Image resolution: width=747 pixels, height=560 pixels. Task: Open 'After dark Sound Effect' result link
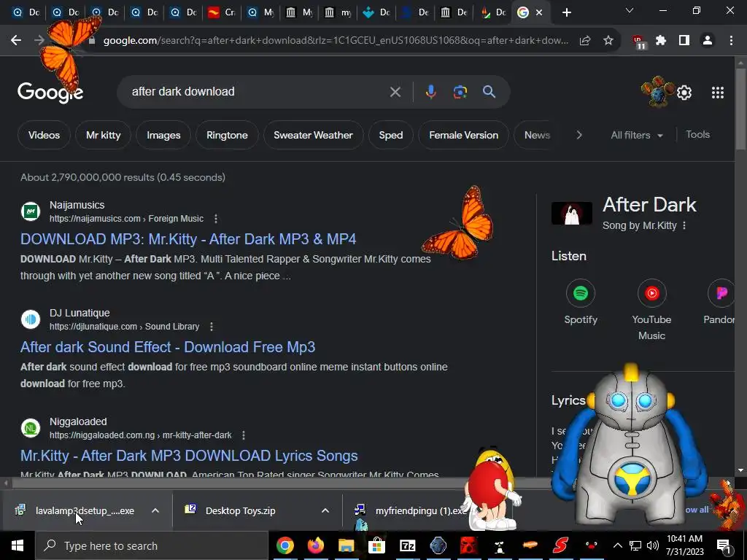click(168, 347)
